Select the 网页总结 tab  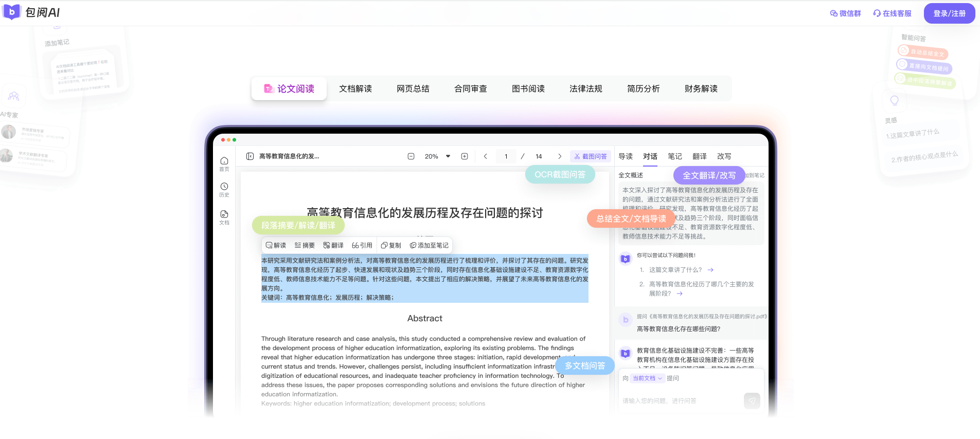(x=413, y=88)
